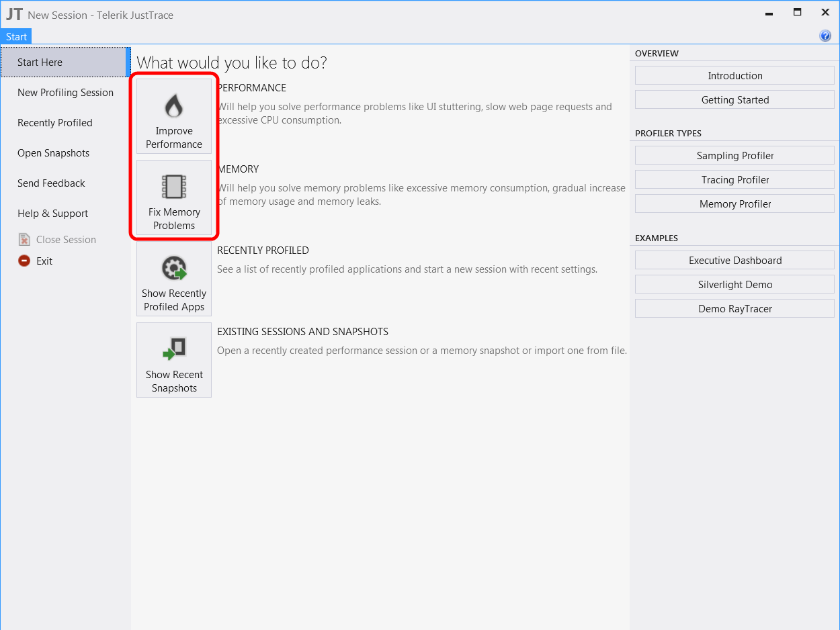Click the MEMORY heading text
The height and width of the screenshot is (630, 840).
click(x=238, y=169)
